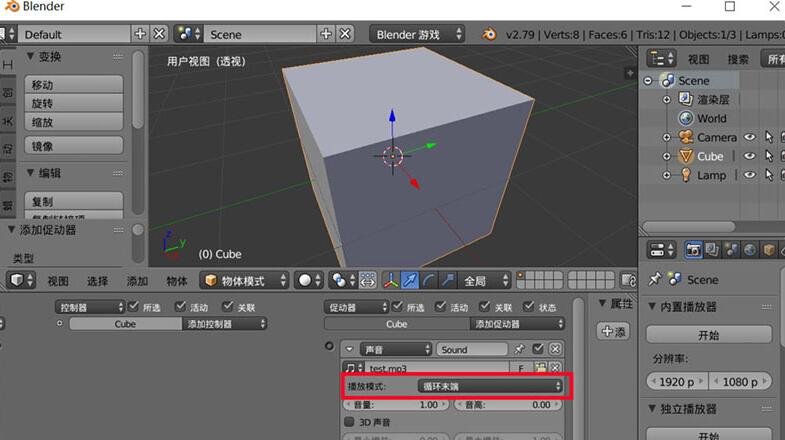Remove the Sound actuator with X icon
The image size is (785, 440).
pyautogui.click(x=555, y=349)
